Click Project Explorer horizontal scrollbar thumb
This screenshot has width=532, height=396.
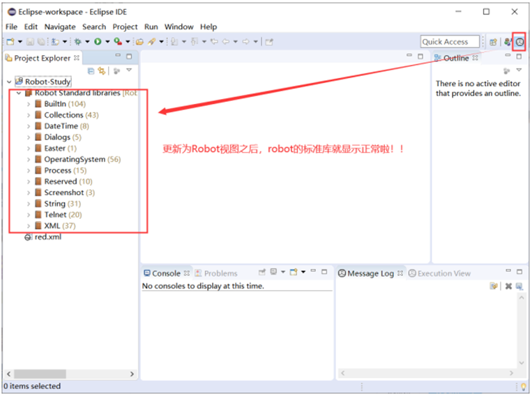[40, 374]
